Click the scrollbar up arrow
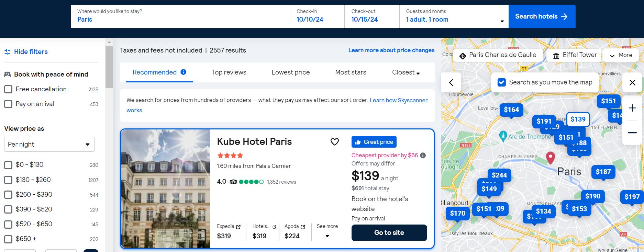This screenshot has width=644, height=252. pos(109,43)
